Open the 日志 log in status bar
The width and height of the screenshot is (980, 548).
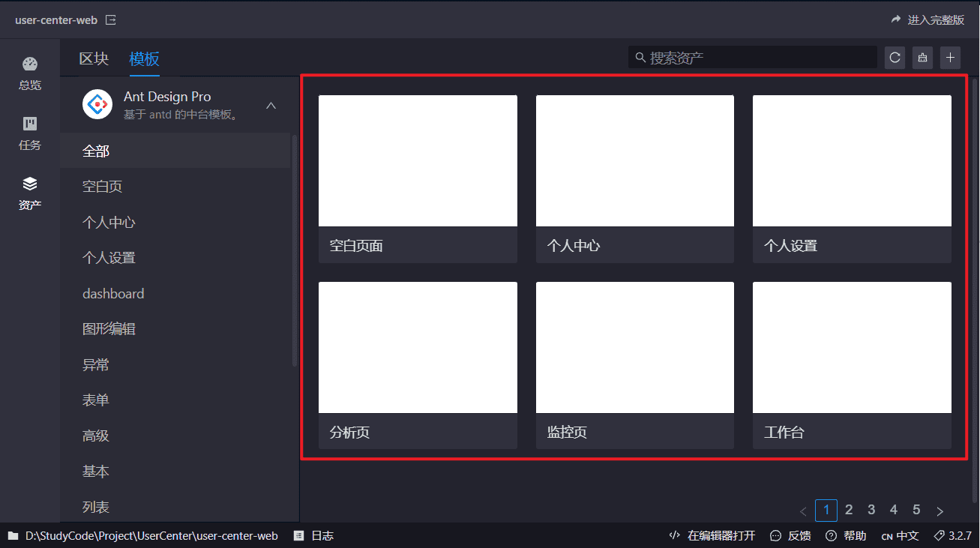314,536
